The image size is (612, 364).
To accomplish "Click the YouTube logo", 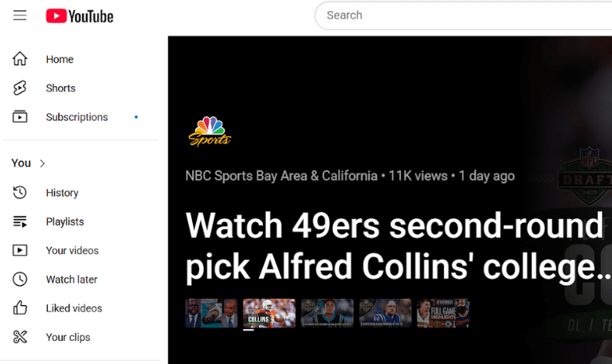I will click(80, 16).
